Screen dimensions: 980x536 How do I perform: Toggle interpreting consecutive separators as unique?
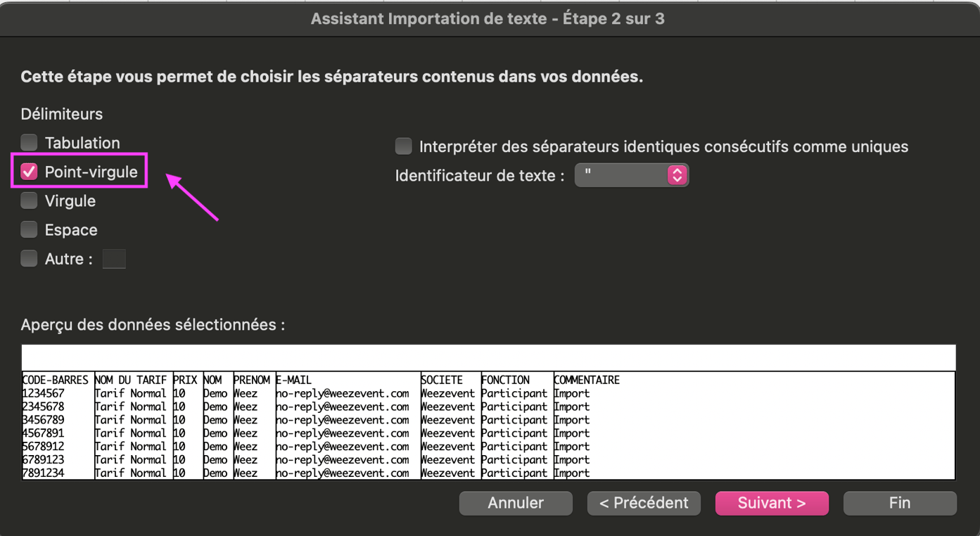[403, 146]
